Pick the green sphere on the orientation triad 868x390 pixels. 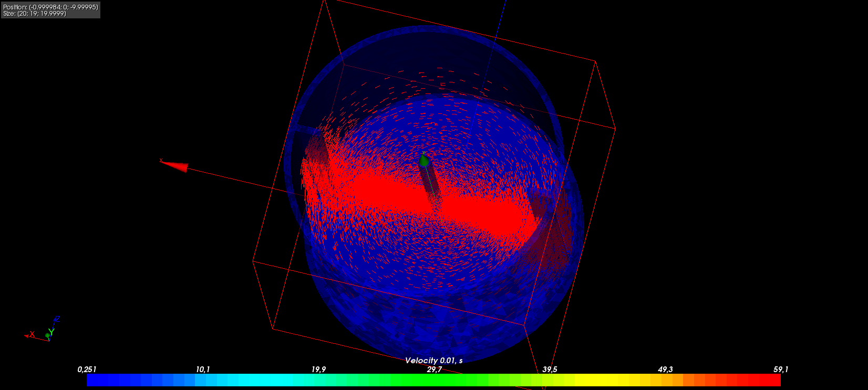(47, 335)
